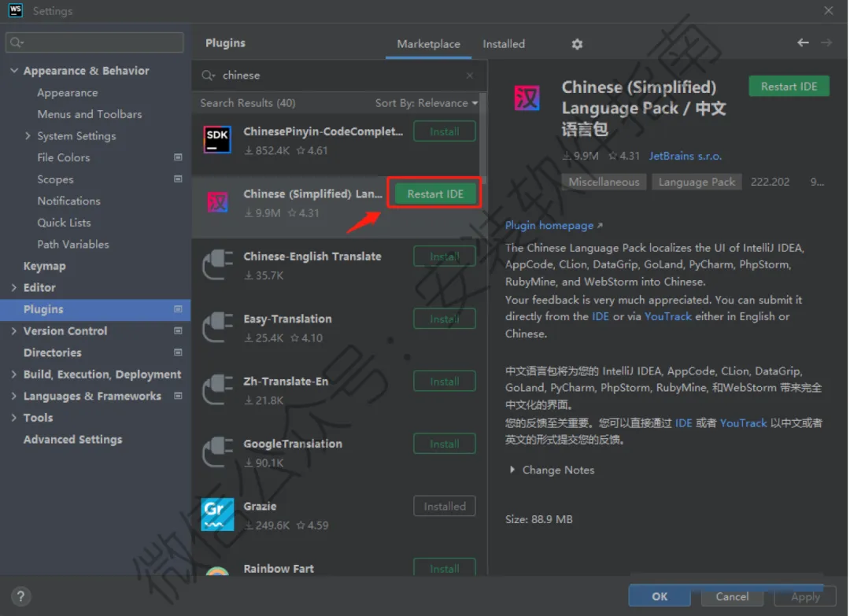Expand the Tools section
Image resolution: width=850 pixels, height=616 pixels.
(14, 417)
